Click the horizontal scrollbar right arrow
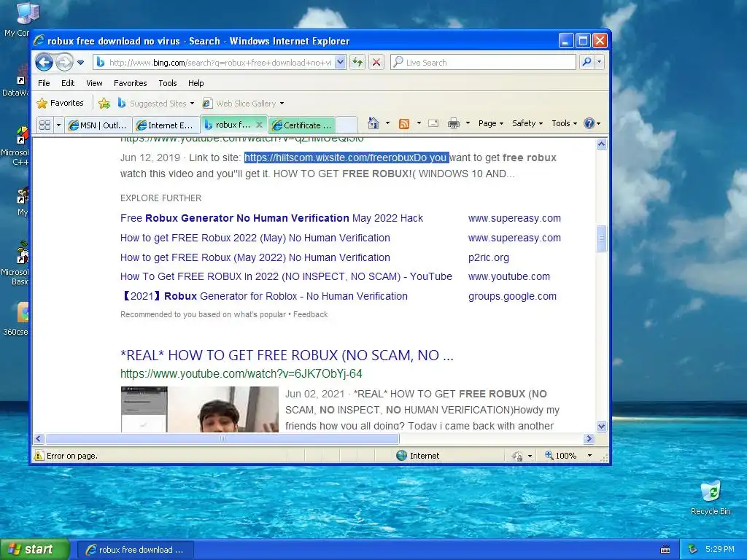747x560 pixels. 589,438
